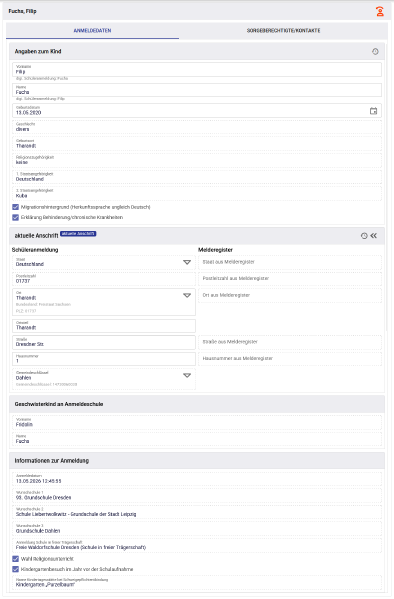Click the blue aktuelle Anschrift badge
The width and height of the screenshot is (394, 599).
[x=78, y=234]
